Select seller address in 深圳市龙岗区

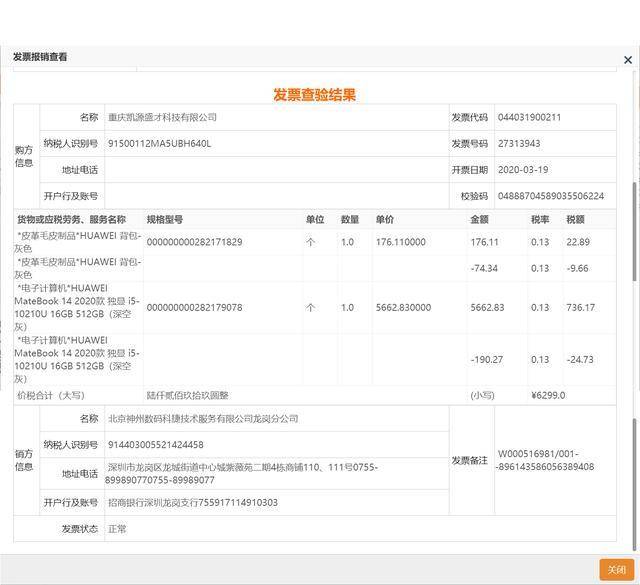[241, 474]
